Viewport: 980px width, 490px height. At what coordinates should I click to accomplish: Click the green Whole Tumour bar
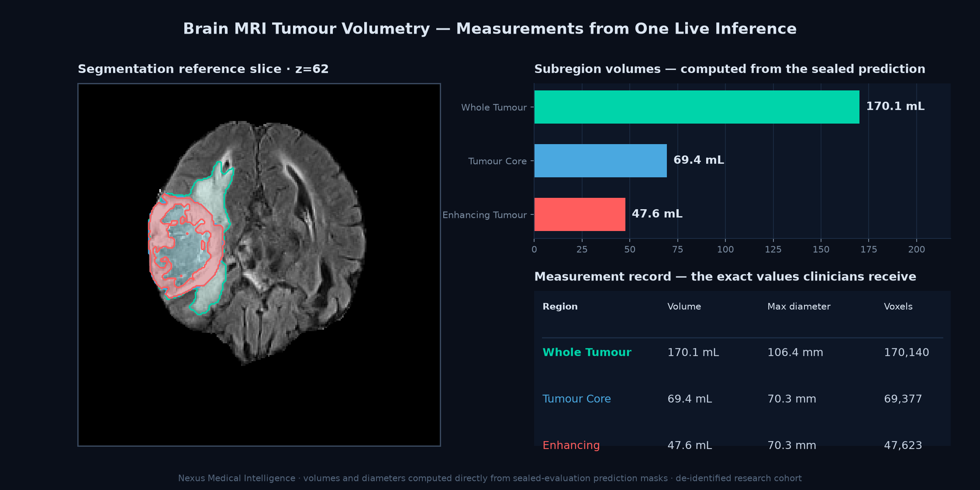(x=697, y=107)
